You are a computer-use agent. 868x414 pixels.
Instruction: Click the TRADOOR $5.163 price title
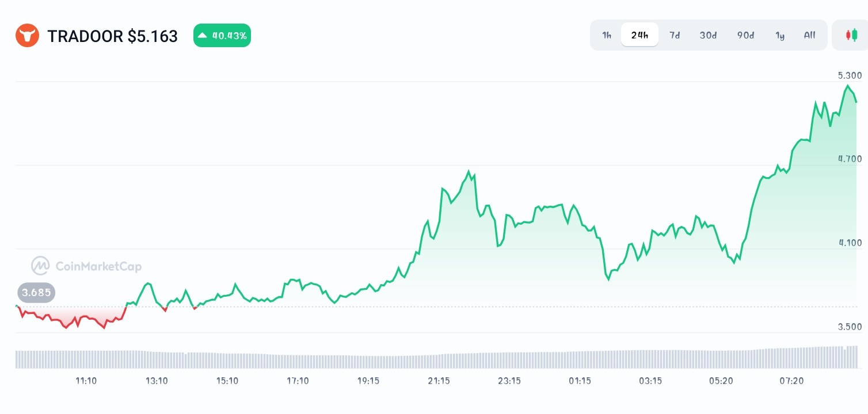click(x=113, y=36)
